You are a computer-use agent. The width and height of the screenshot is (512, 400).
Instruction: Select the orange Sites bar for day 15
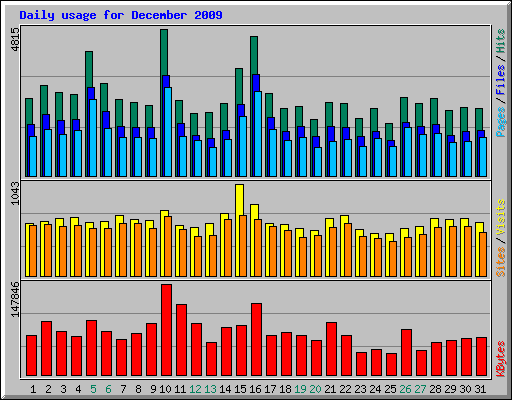[x=243, y=246]
